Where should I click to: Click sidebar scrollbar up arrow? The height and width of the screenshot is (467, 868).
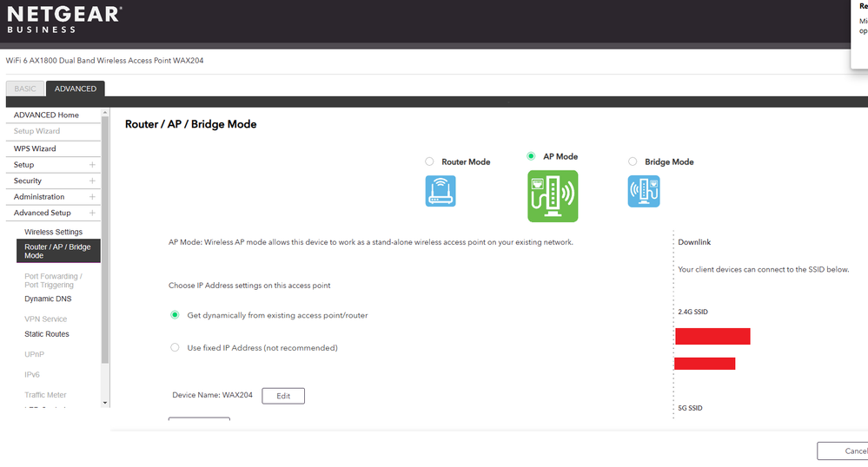(x=105, y=112)
